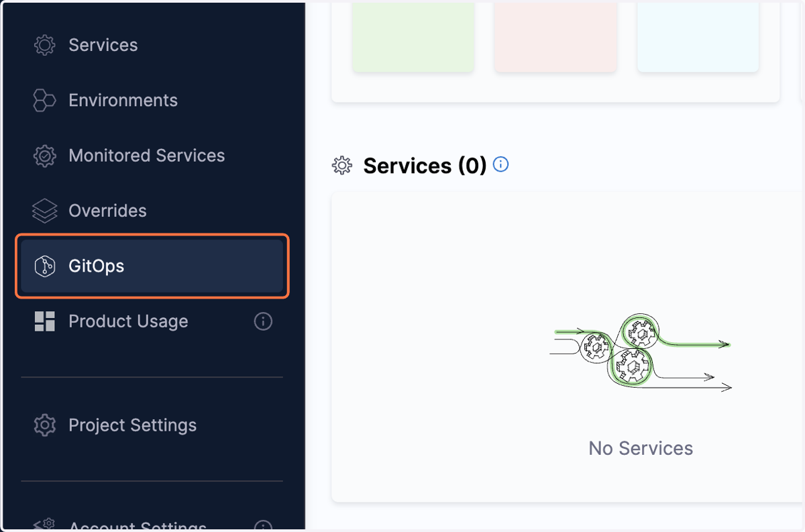
Task: Click the pink summary card
Action: (x=555, y=37)
